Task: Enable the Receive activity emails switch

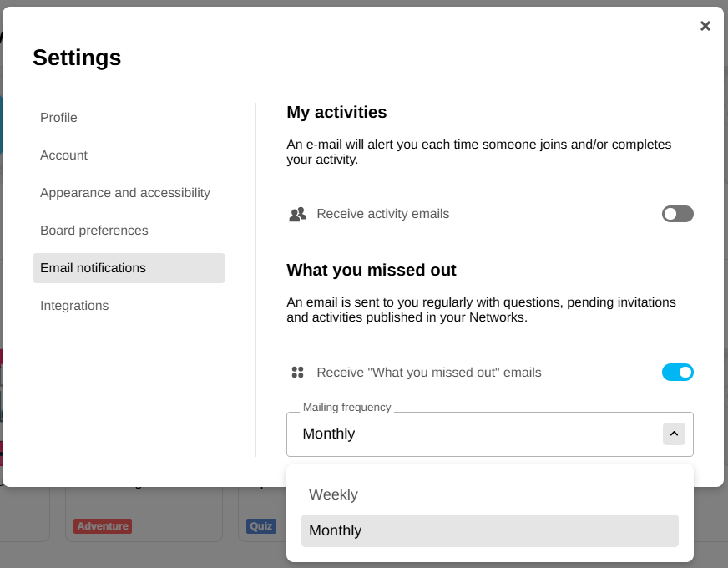Action: tap(677, 214)
